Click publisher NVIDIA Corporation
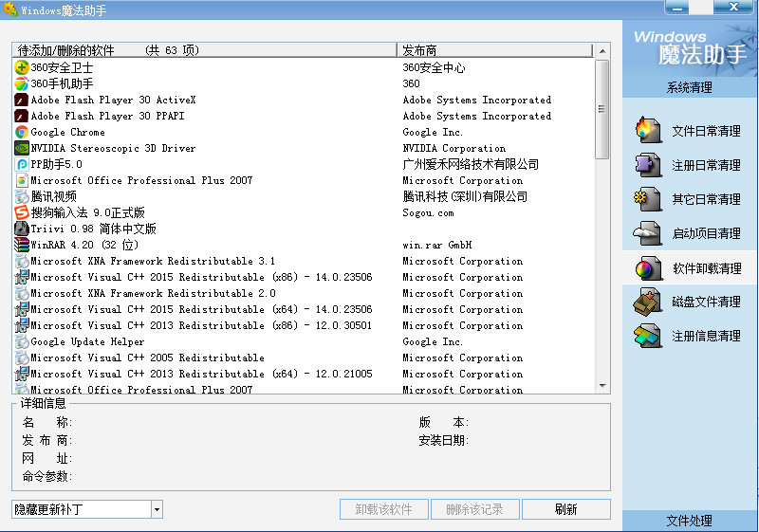Screen dimensions: 759x532 tap(454, 149)
